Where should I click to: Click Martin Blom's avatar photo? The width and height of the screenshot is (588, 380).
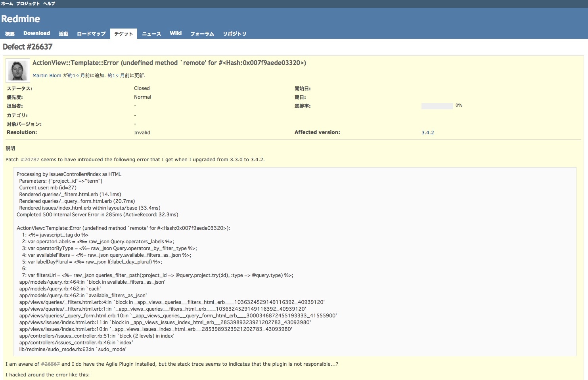(18, 71)
